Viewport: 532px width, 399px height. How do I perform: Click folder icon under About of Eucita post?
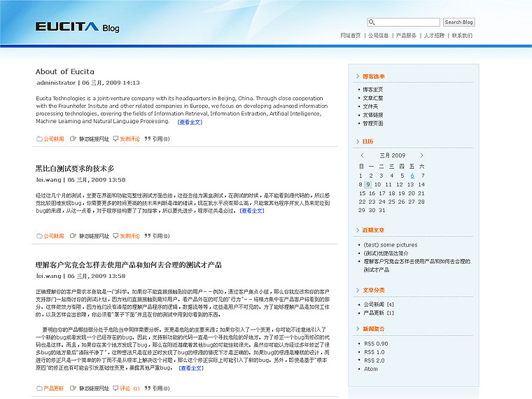pyautogui.click(x=39, y=139)
